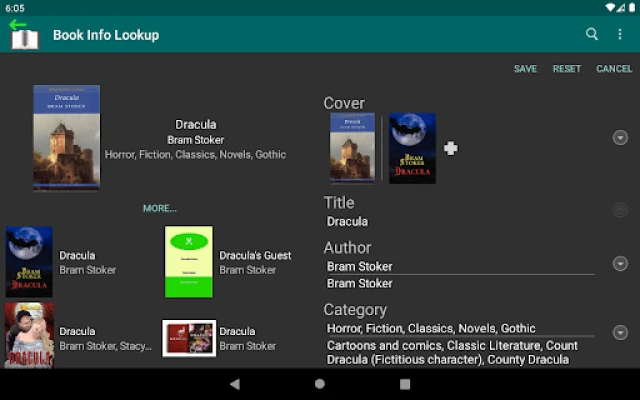The image size is (640, 400).
Task: Expand the Author options dropdown arrow
Action: click(x=620, y=266)
